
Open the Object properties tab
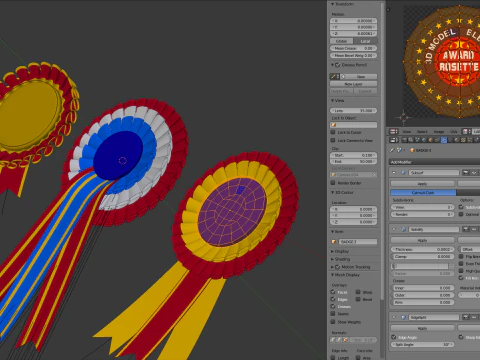coord(430,140)
